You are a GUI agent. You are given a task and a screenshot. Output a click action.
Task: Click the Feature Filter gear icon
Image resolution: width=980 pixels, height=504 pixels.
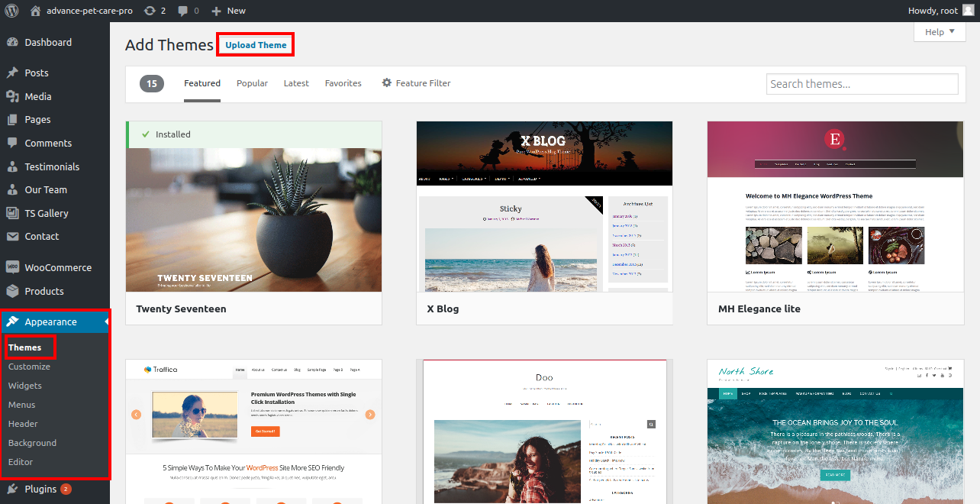(387, 83)
